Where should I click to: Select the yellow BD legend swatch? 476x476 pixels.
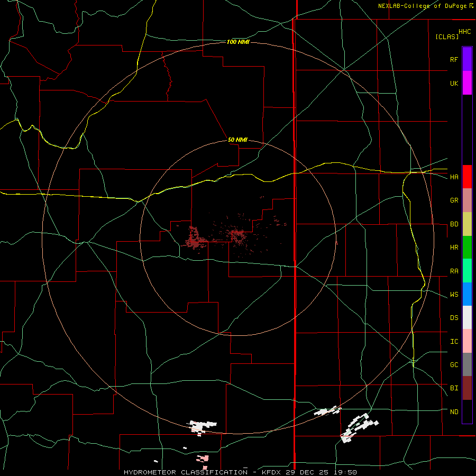click(x=467, y=224)
